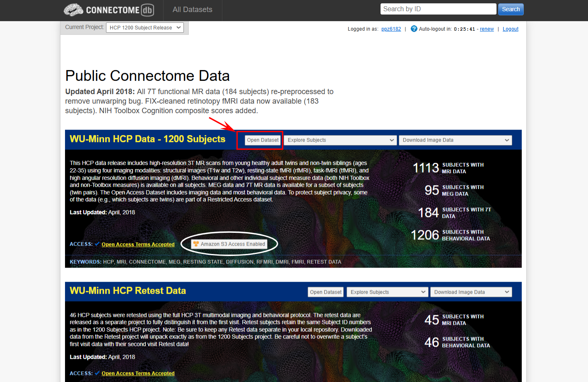Viewport: 588px width, 382px height.
Task: Click the blue Search button
Action: click(x=511, y=9)
